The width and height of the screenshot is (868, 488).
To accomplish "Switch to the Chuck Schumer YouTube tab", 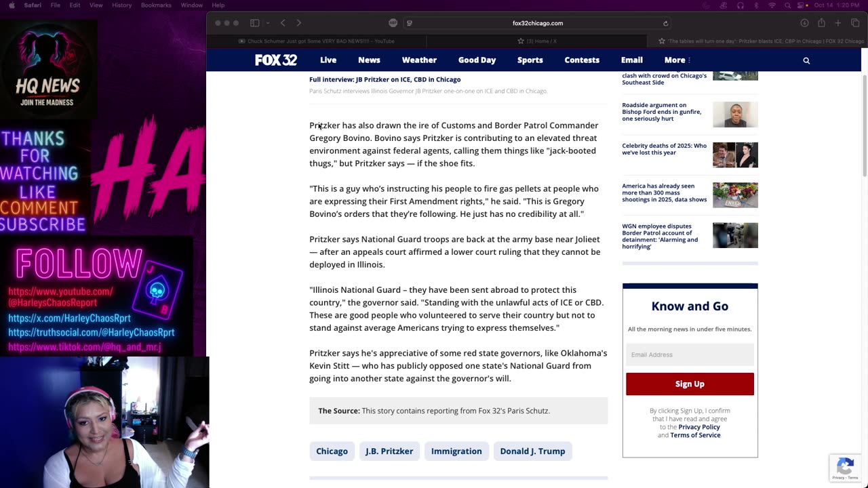I will 315,41.
